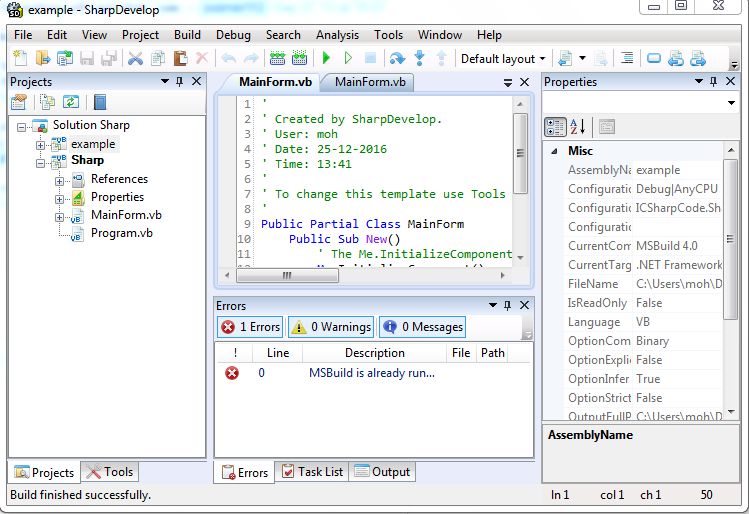Open the Build menu
Image resolution: width=749 pixels, height=514 pixels.
[187, 35]
